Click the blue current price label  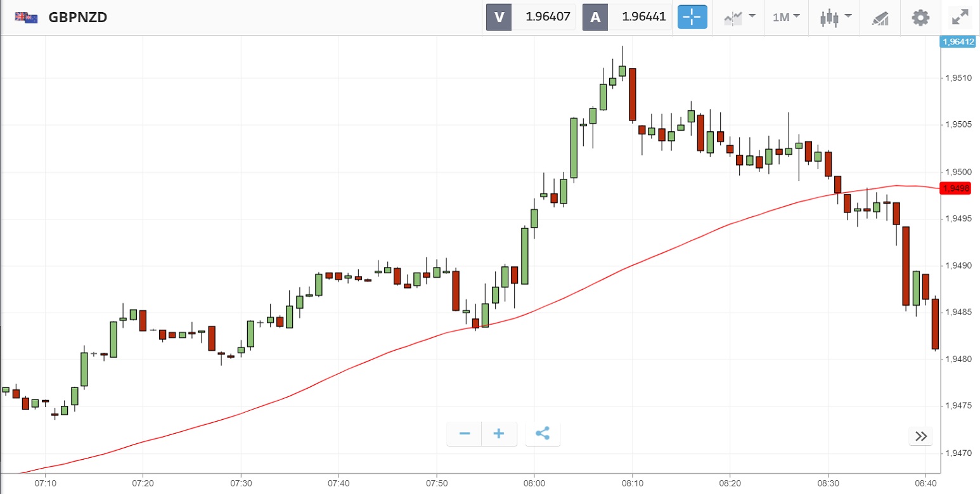coord(957,42)
